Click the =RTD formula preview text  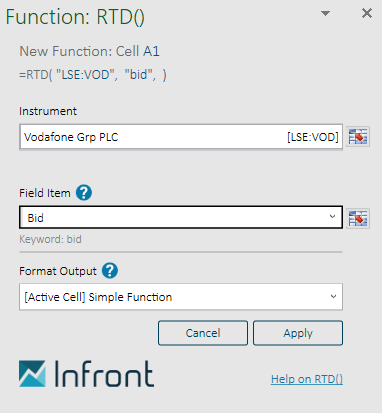point(93,75)
